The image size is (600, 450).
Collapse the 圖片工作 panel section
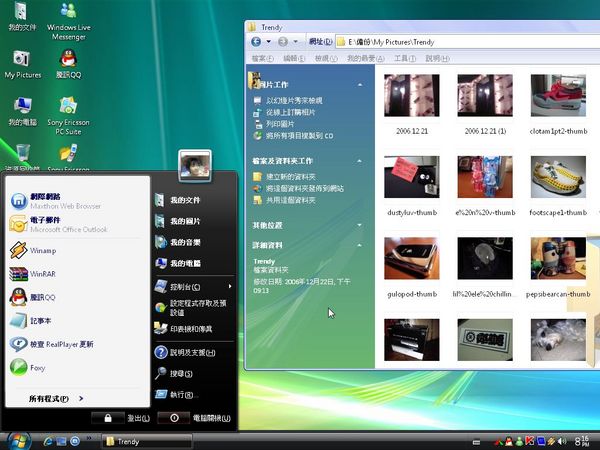point(360,85)
